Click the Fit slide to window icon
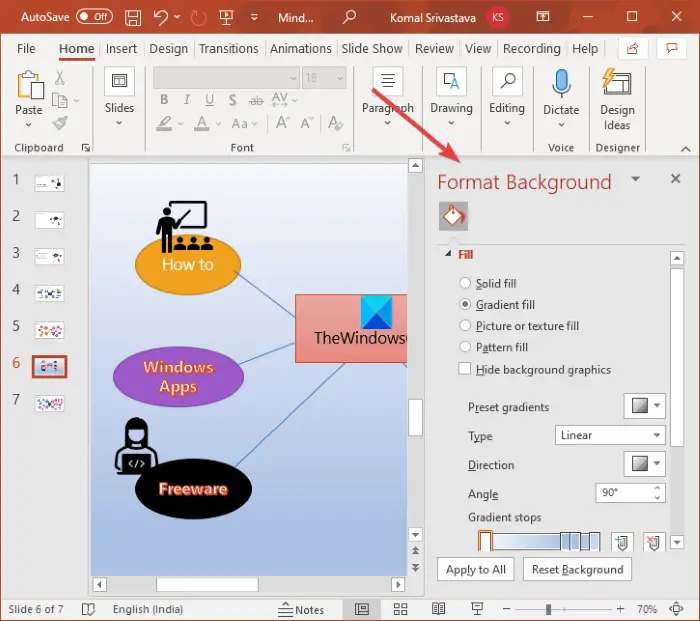The image size is (700, 621). coord(676,609)
